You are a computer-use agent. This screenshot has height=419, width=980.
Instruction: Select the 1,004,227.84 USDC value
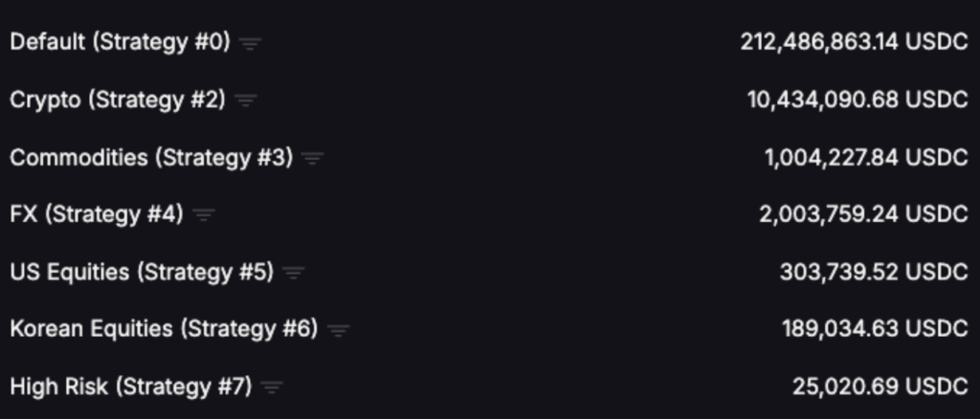click(866, 158)
